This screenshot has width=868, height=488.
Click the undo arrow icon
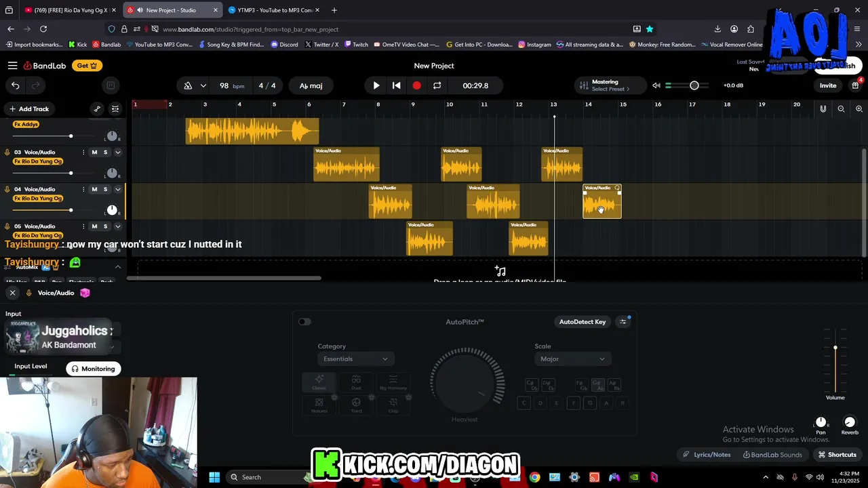point(15,85)
